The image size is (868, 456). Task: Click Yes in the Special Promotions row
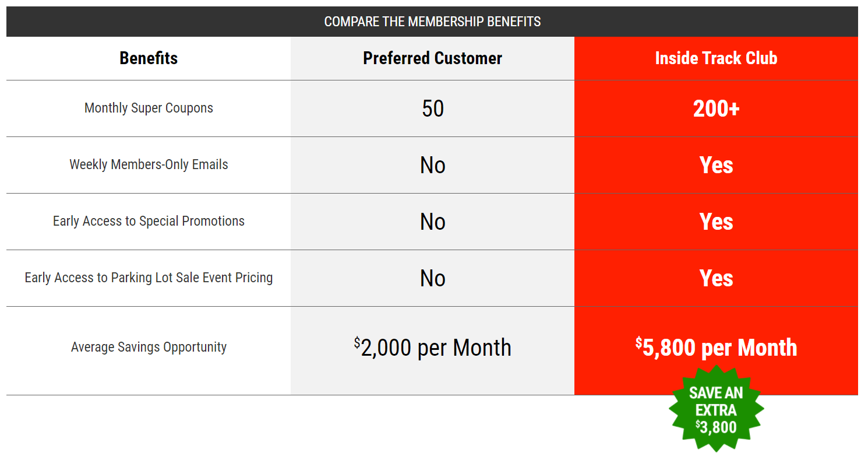[716, 222]
